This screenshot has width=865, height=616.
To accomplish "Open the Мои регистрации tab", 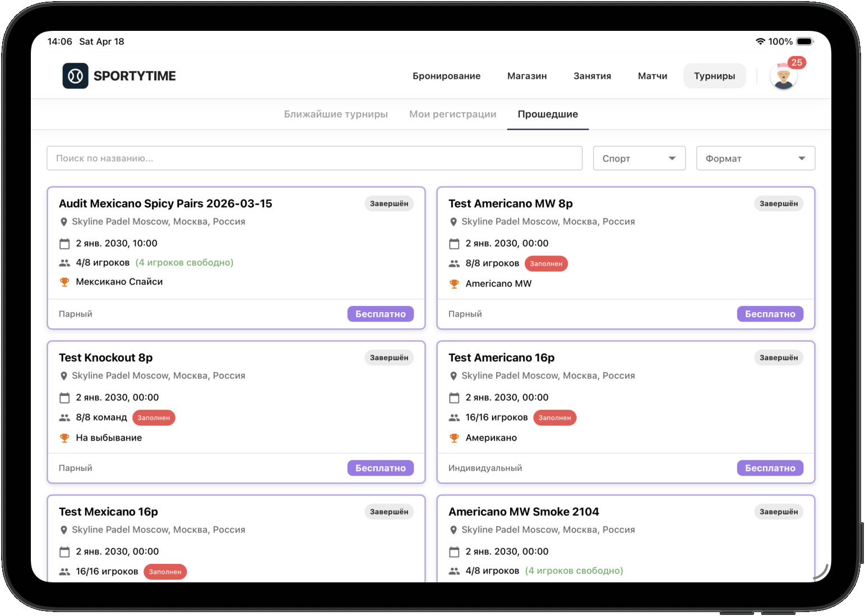I will tap(452, 114).
